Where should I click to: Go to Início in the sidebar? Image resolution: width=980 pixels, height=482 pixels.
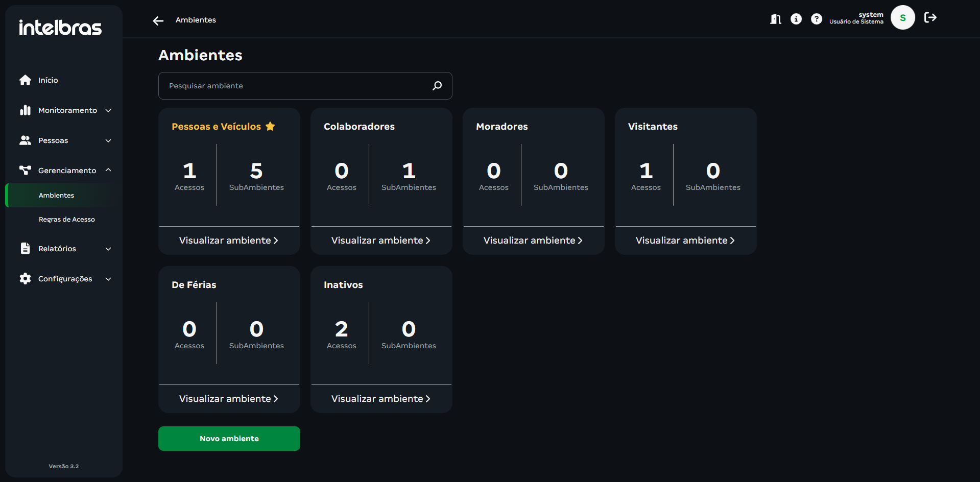(48, 80)
